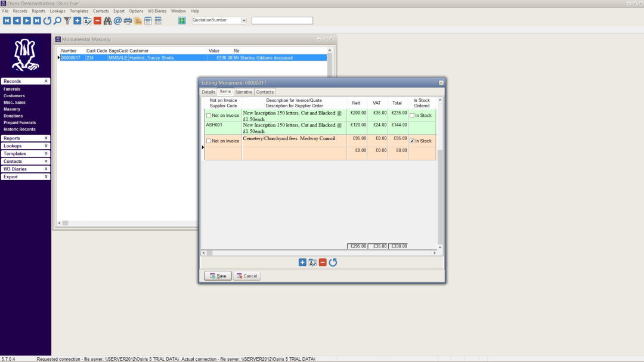
Task: Click the binoculars find icon
Action: tap(107, 21)
